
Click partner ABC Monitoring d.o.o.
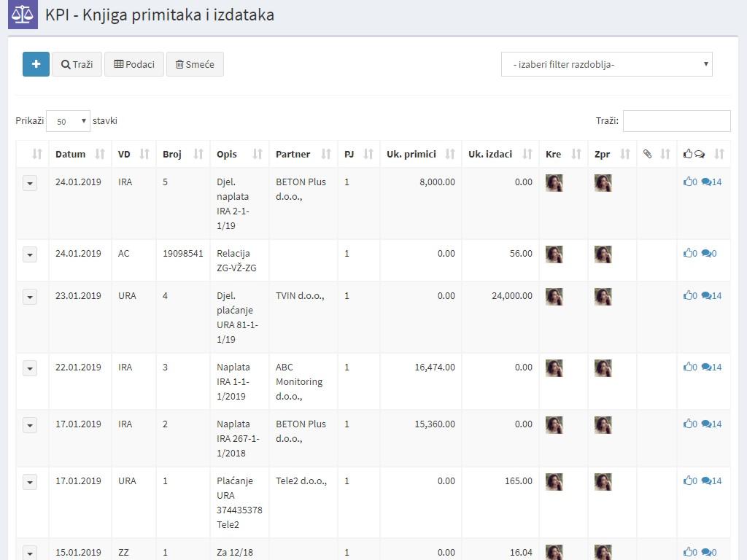tap(299, 381)
